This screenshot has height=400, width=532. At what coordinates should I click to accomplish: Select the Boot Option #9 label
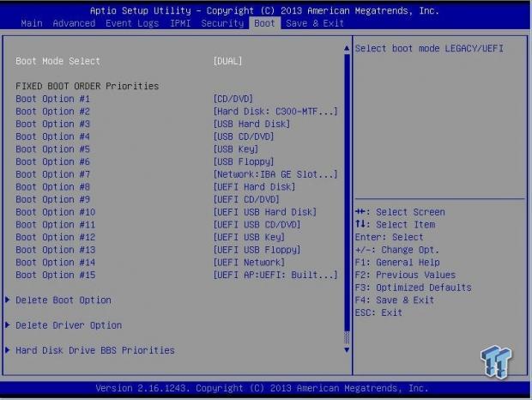pyautogui.click(x=52, y=199)
